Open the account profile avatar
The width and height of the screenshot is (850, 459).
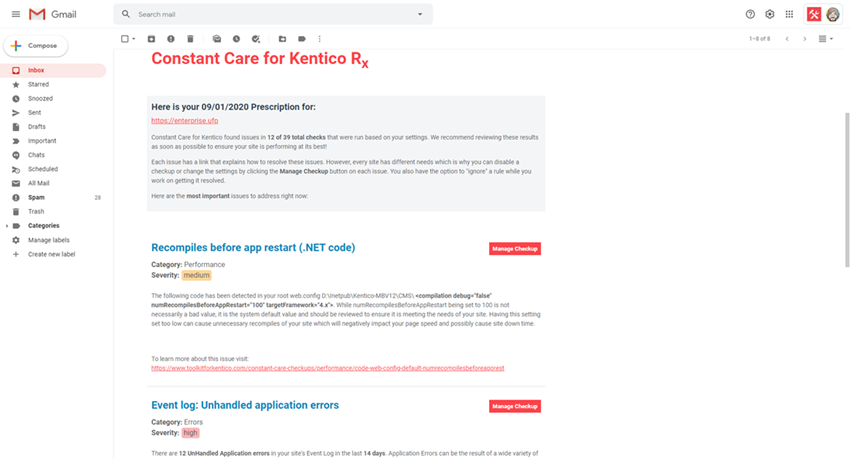click(833, 14)
